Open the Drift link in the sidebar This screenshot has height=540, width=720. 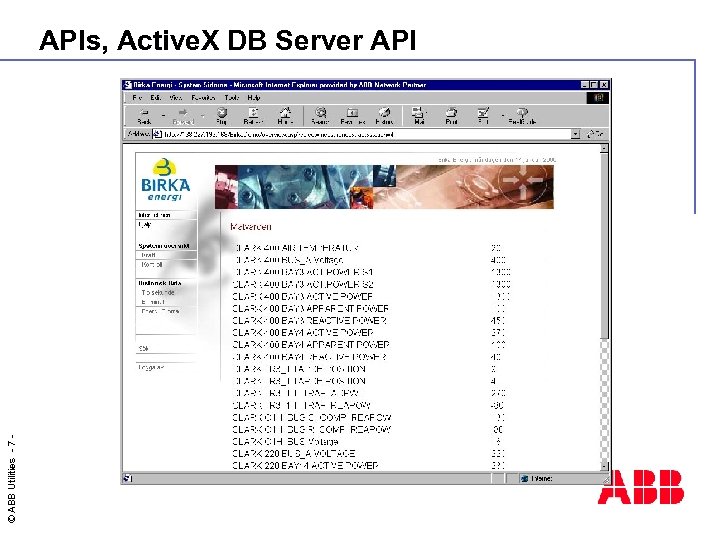coord(148,255)
